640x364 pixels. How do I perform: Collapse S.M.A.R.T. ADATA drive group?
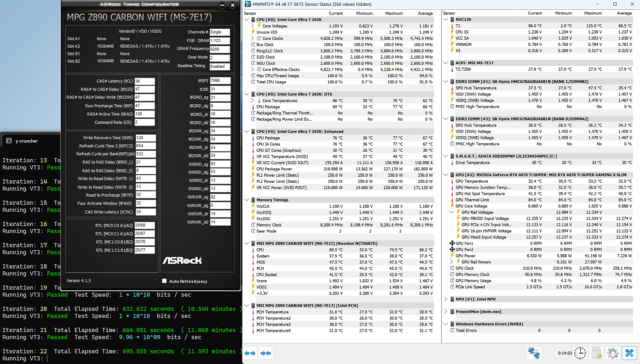[x=446, y=156]
